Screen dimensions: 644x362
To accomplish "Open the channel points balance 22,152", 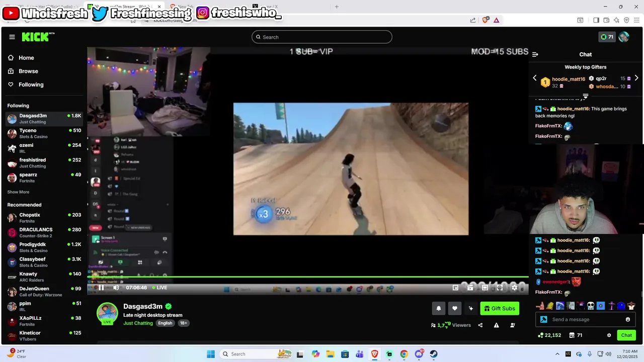I will point(549,335).
